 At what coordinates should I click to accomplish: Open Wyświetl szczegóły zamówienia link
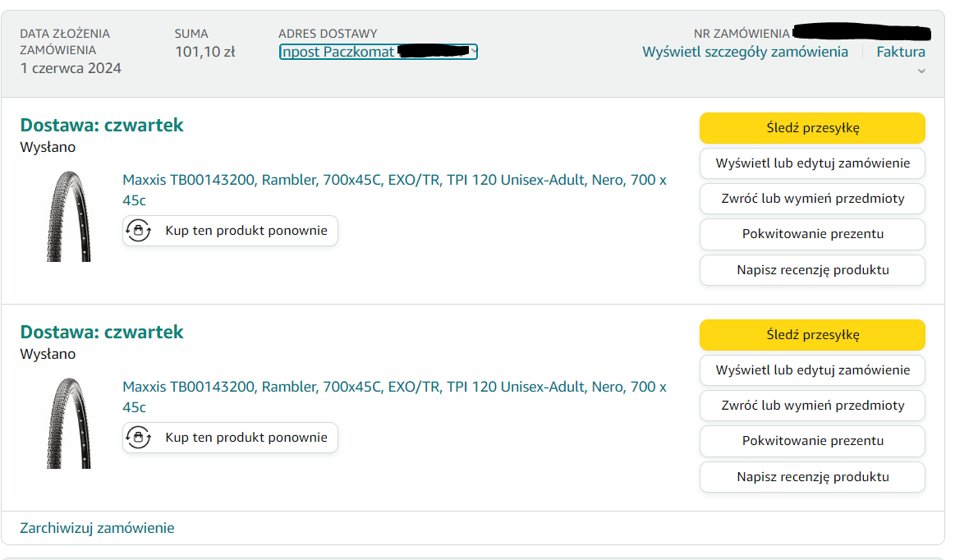coord(745,52)
